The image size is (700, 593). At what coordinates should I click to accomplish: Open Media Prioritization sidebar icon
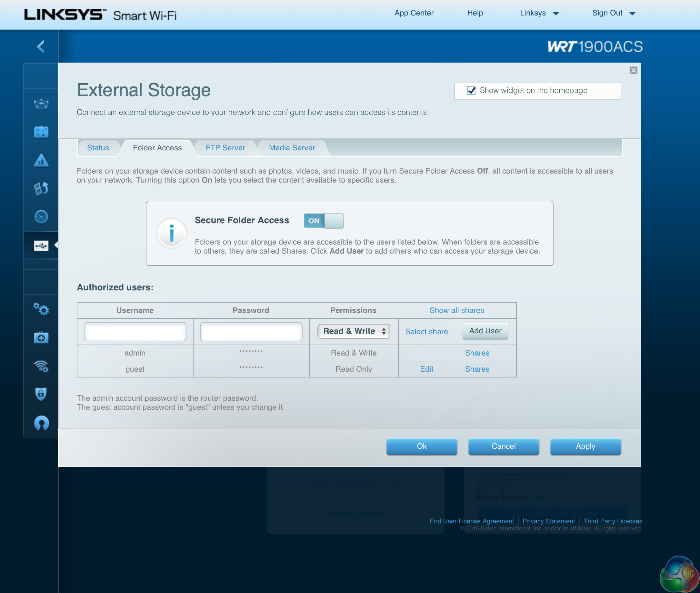click(41, 189)
